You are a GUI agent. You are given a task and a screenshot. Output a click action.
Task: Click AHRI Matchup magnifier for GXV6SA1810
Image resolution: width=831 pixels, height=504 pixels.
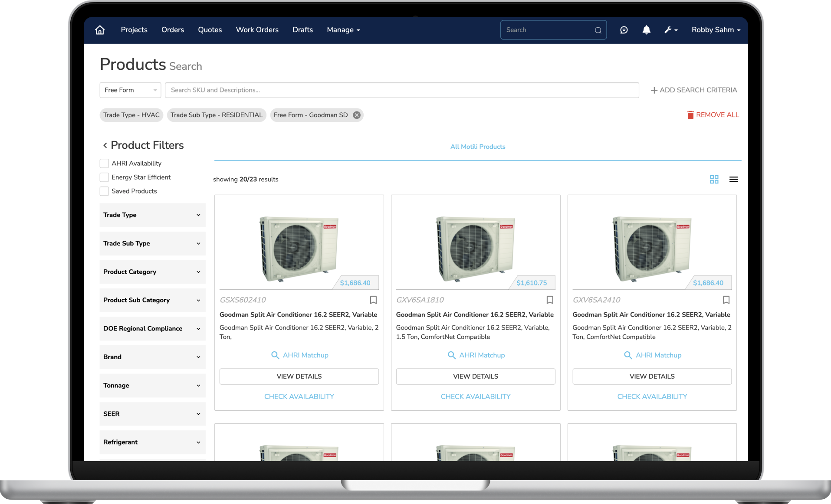tap(451, 355)
